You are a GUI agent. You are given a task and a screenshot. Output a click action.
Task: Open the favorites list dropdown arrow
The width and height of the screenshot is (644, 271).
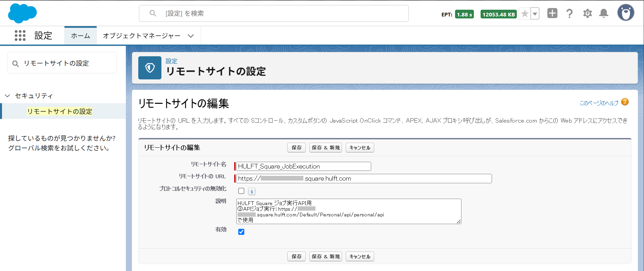(535, 14)
